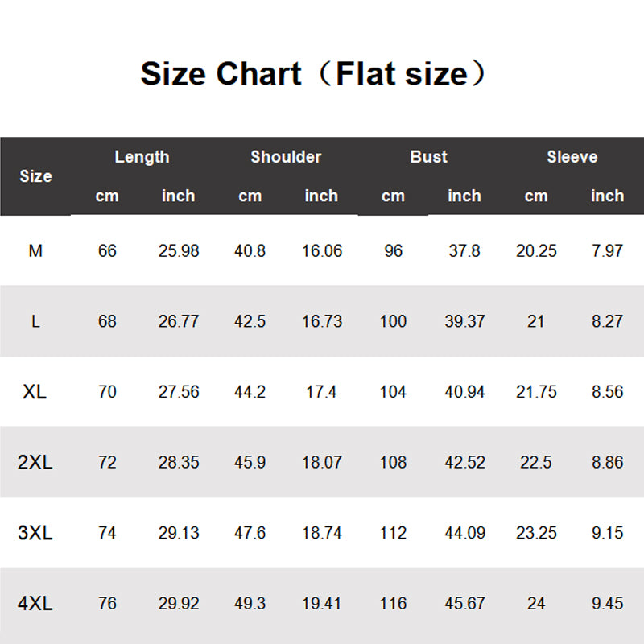Screen dimensions: 644x644
Task: Select the Size header cell
Action: pyautogui.click(x=35, y=176)
